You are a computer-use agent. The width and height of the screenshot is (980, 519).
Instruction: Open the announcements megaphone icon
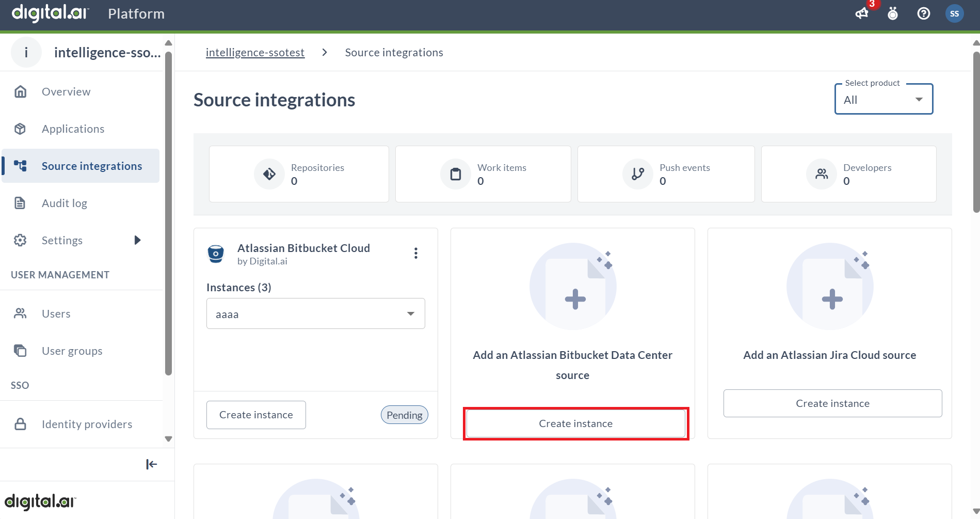click(862, 13)
